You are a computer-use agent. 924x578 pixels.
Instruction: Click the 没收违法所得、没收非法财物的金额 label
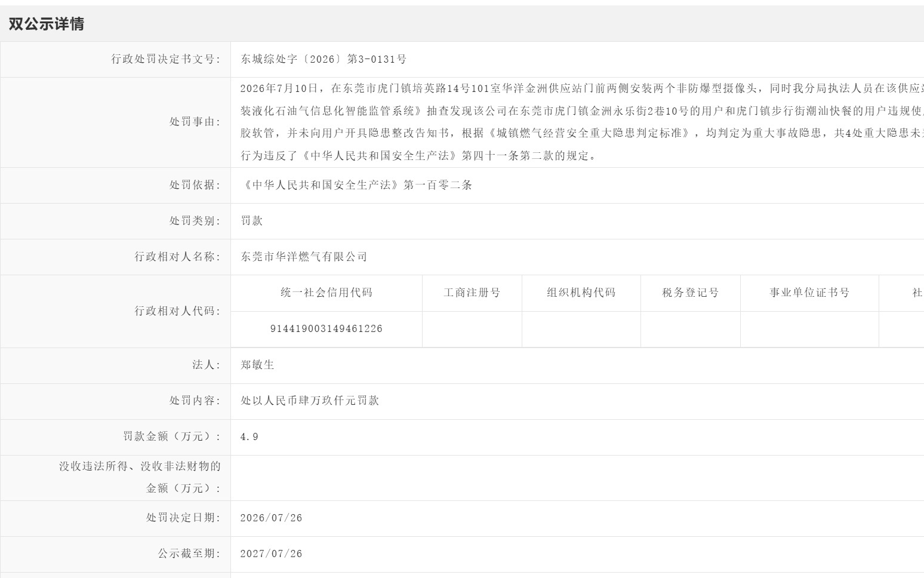tap(140, 477)
